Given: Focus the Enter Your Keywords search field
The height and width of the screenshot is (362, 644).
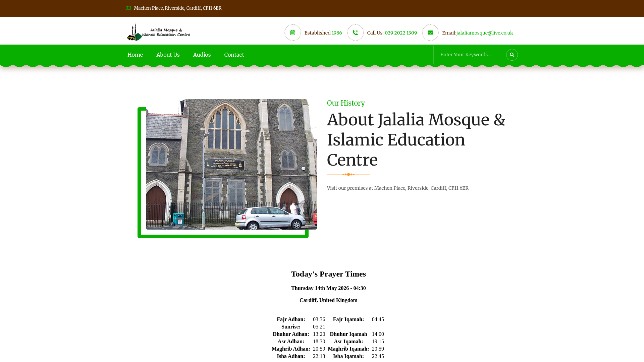Looking at the screenshot, I should (470, 55).
